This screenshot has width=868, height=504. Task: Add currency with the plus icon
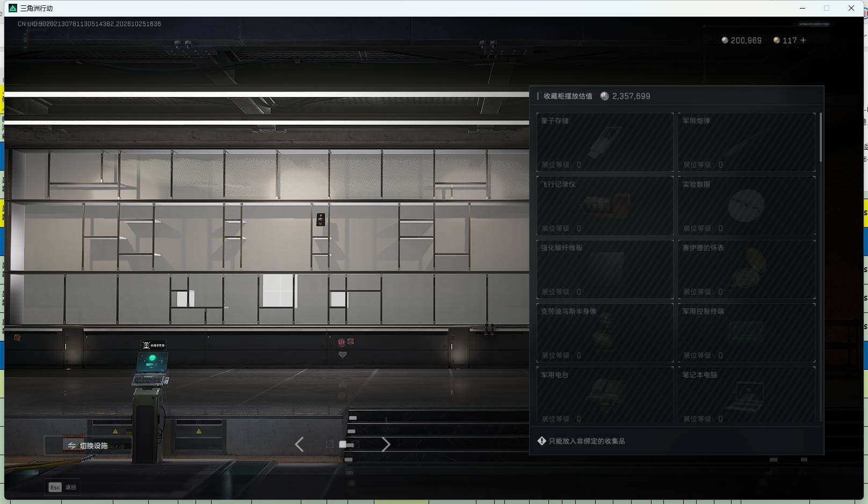[x=803, y=40]
